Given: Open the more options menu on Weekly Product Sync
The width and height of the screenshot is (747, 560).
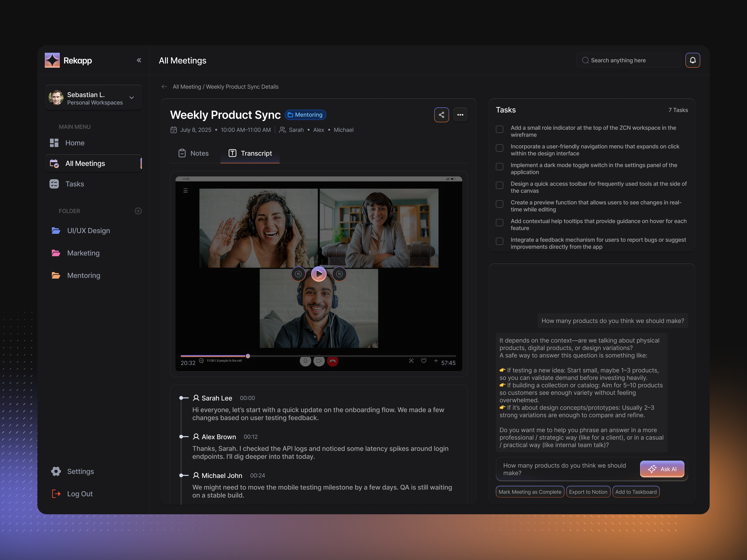Looking at the screenshot, I should click(460, 115).
